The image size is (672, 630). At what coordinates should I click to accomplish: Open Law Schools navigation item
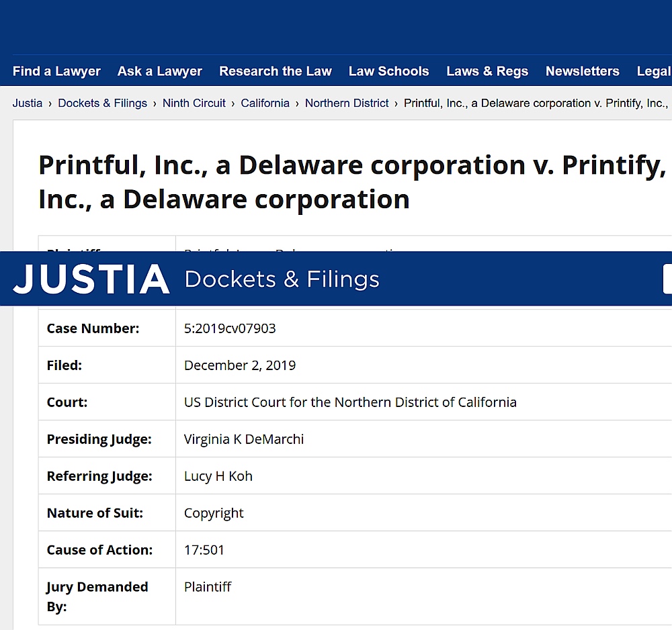[388, 71]
